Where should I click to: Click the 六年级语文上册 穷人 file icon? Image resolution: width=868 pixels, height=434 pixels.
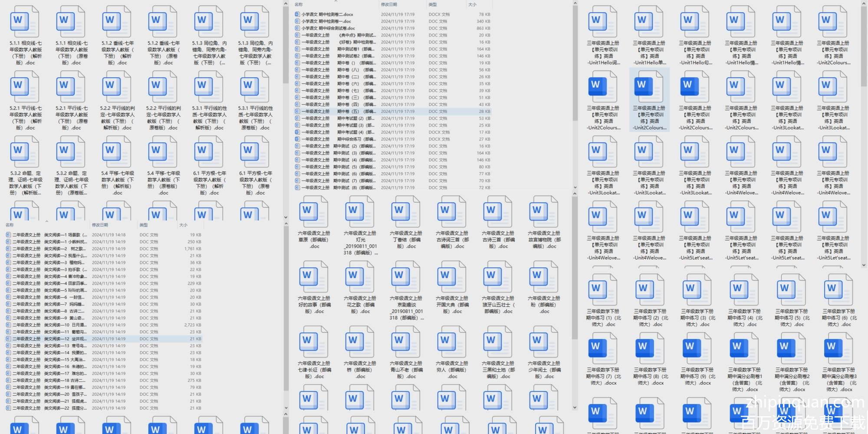(451, 342)
